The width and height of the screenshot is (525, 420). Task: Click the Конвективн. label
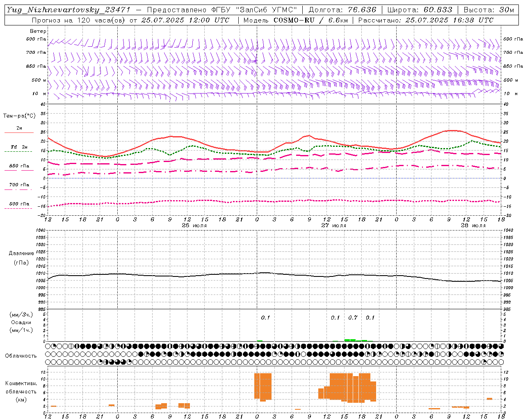coord(21,383)
